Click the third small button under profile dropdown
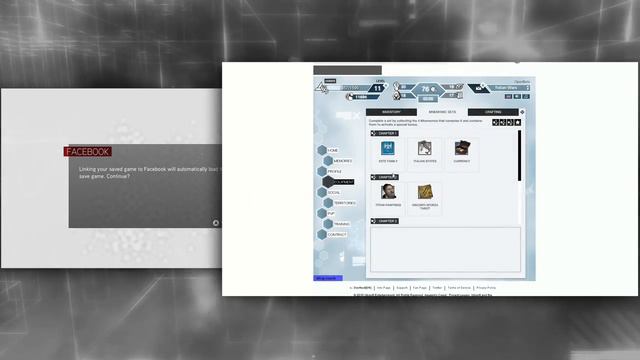 click(526, 96)
